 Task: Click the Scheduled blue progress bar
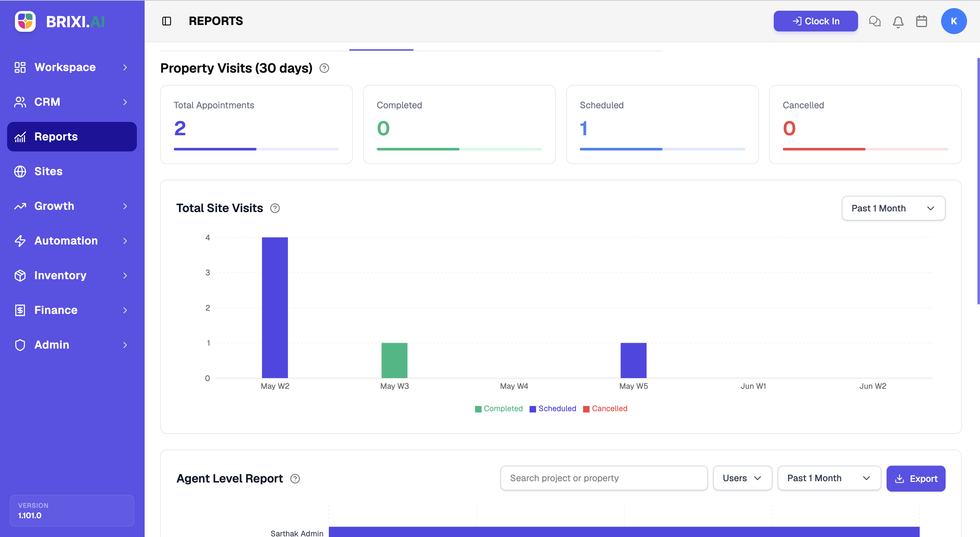[x=662, y=149]
